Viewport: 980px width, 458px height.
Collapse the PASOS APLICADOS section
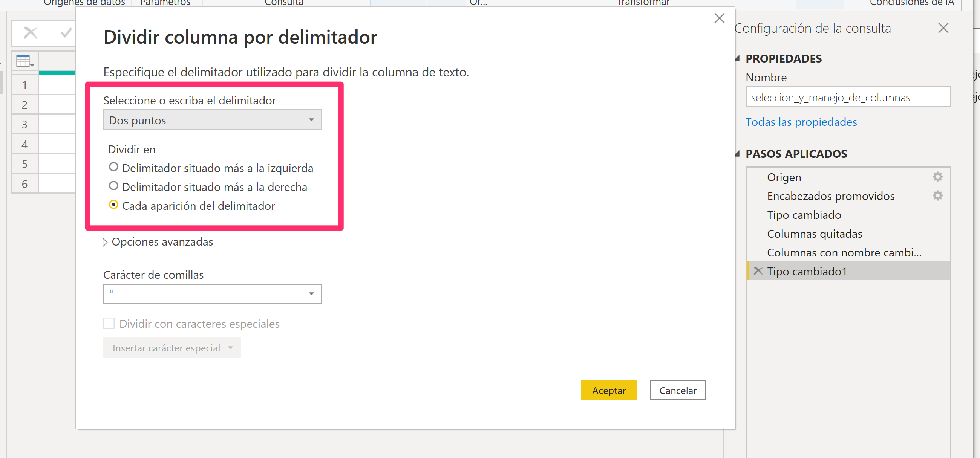(737, 154)
